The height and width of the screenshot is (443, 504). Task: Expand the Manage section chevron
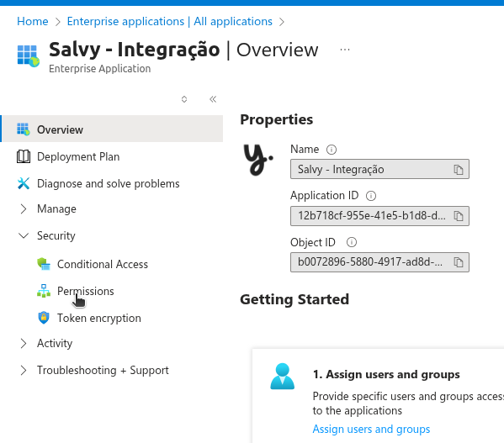coord(24,208)
